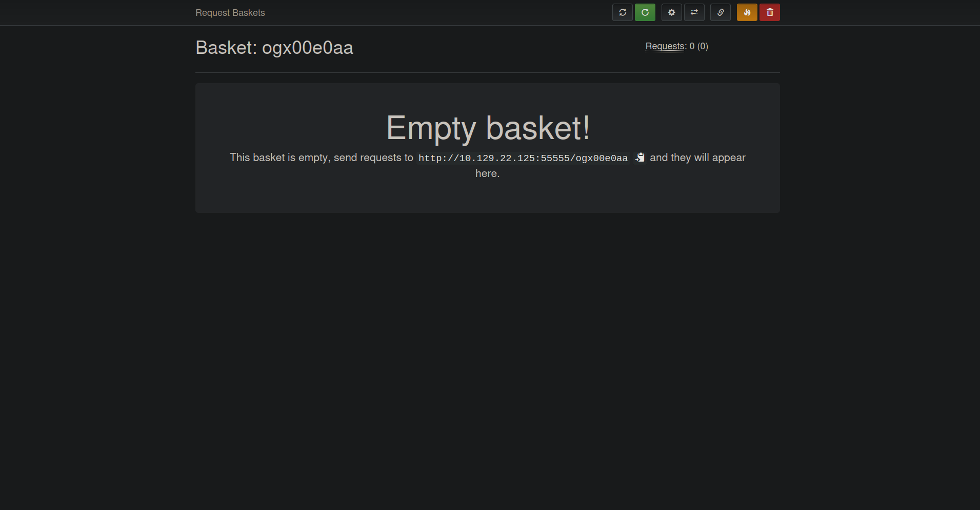Screen dimensions: 980x510
Task: Click the underlined Requests label
Action: pyautogui.click(x=665, y=46)
